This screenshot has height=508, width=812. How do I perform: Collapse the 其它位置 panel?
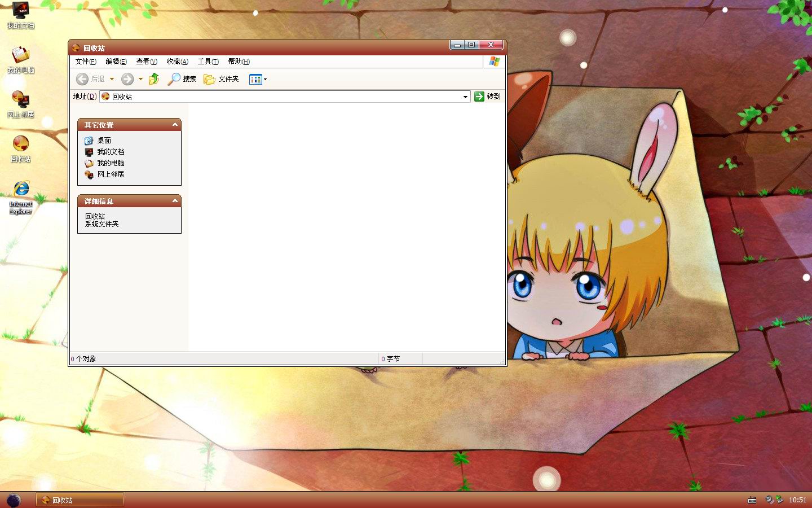[175, 125]
